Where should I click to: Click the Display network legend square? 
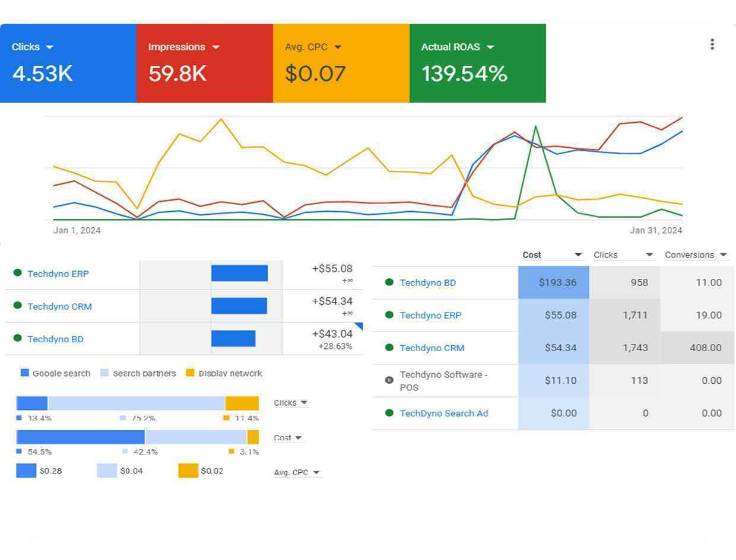[x=191, y=373]
